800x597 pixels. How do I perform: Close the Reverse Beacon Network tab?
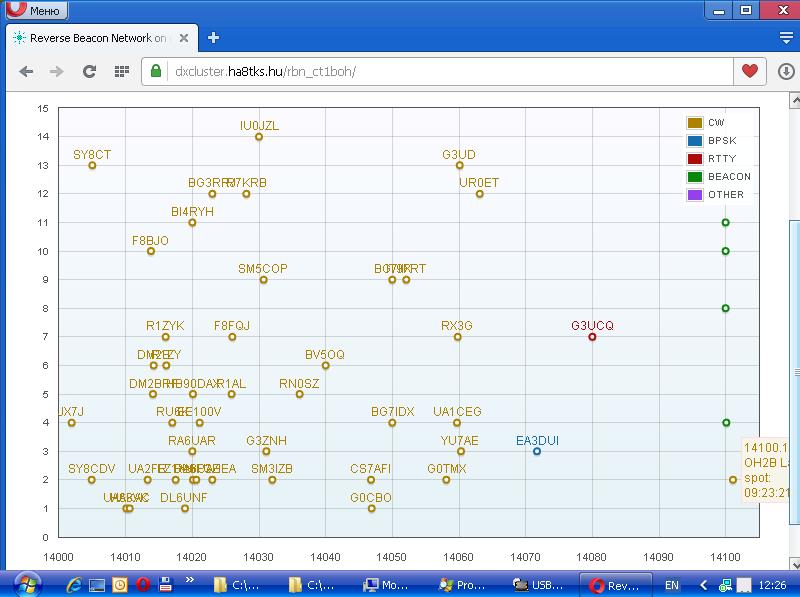[x=184, y=38]
